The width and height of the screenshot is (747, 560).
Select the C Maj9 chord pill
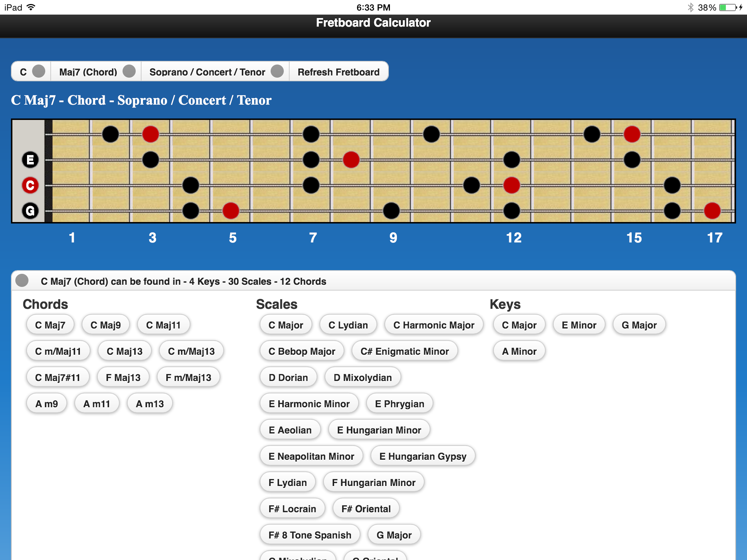tap(105, 325)
